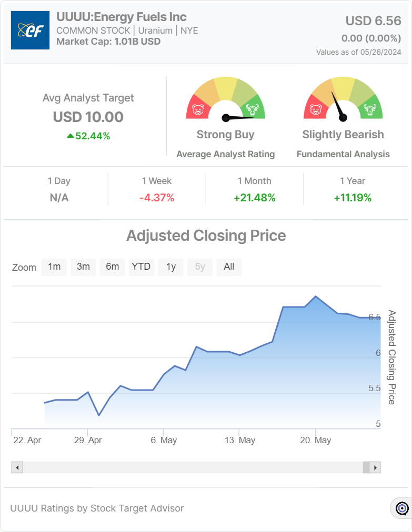Show All data in the chart

coord(229,267)
